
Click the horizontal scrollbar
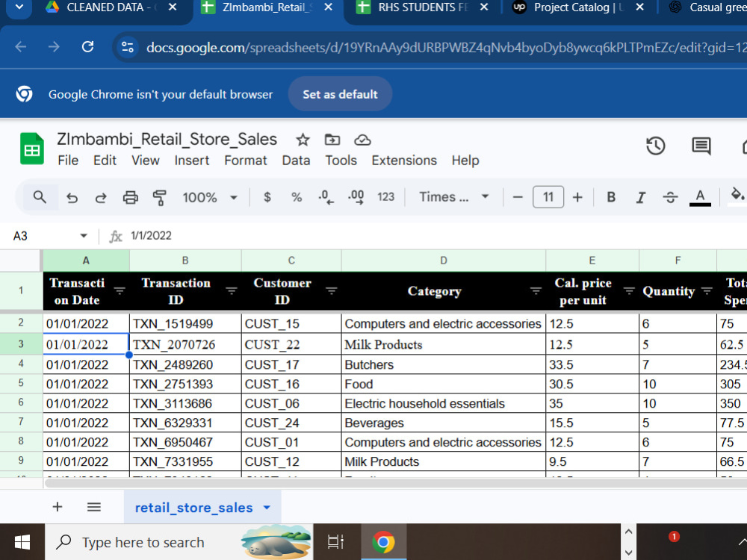(395, 483)
